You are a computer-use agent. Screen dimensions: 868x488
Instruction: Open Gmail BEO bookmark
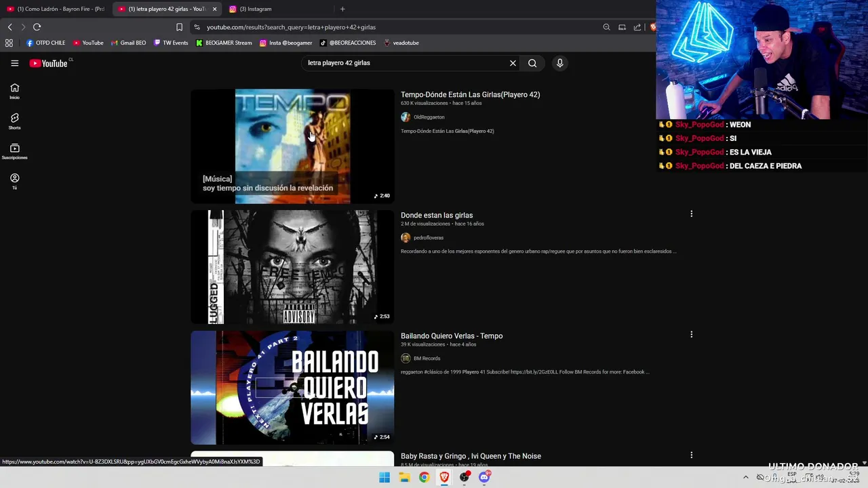128,43
